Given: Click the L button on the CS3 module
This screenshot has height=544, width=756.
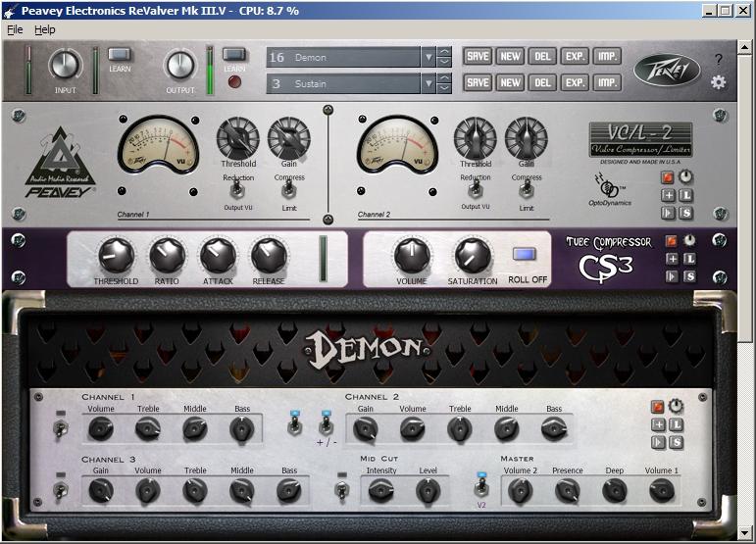Looking at the screenshot, I should point(690,259).
